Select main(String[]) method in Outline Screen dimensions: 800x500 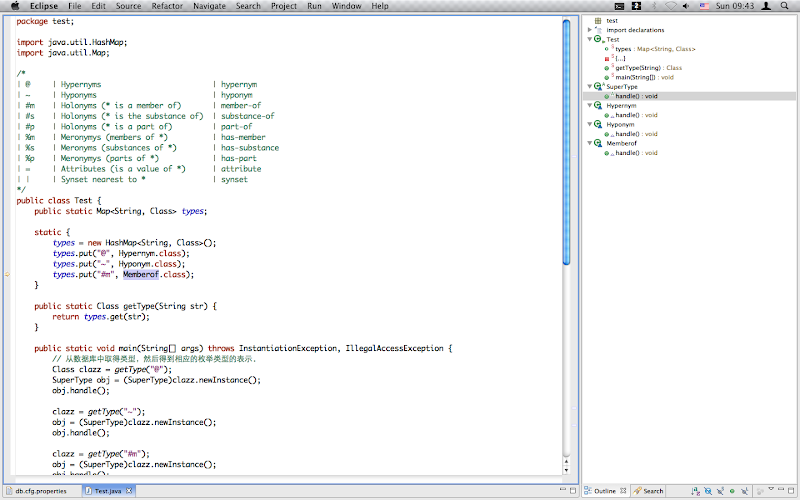pos(644,77)
